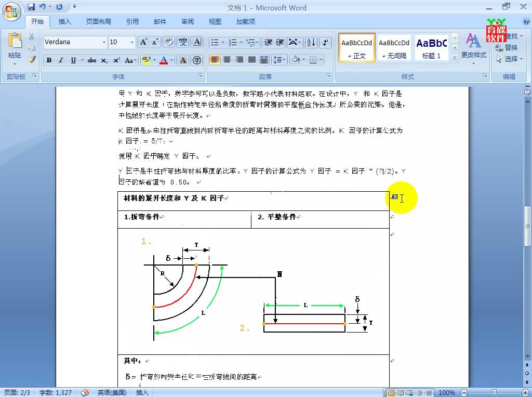532x397 pixels.
Task: Customize the Quick Access toolbar dropdown
Action: coord(75,7)
